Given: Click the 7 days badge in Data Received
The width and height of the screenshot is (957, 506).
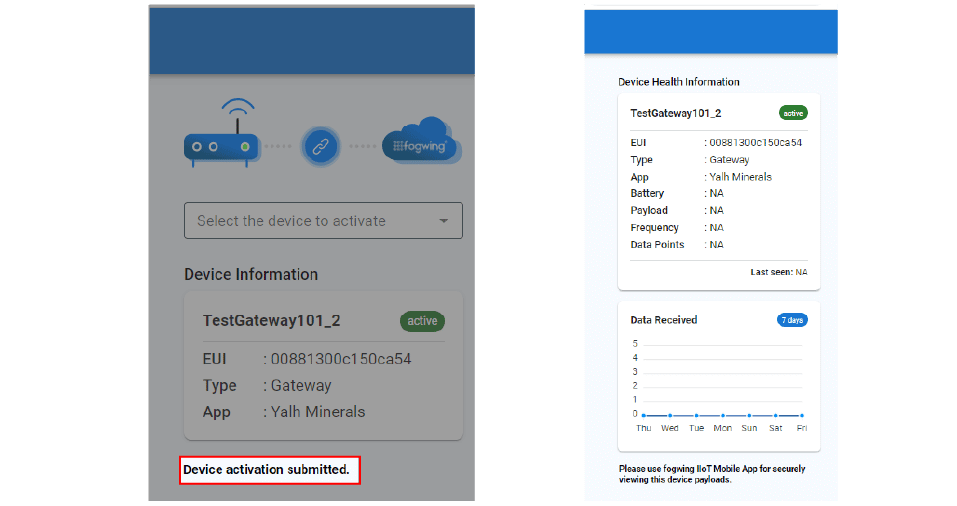Looking at the screenshot, I should [792, 320].
